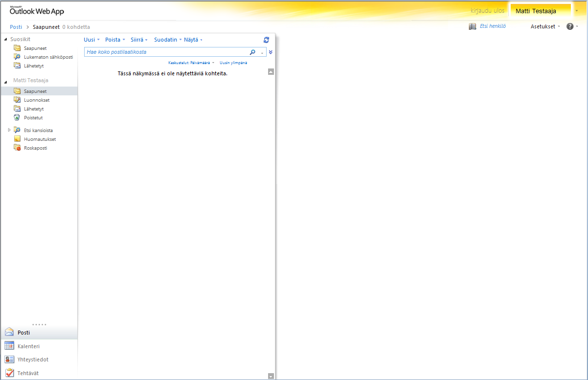
Task: Click the Etsi kansioista search folder icon
Action: click(17, 130)
